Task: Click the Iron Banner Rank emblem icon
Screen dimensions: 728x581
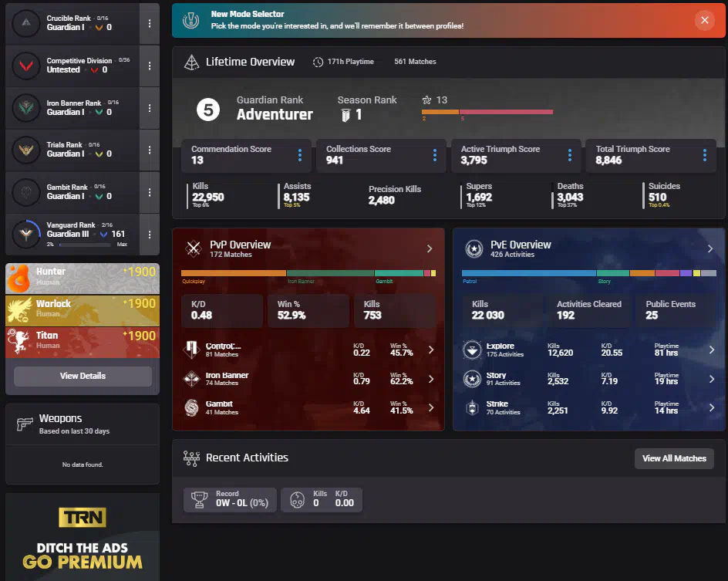Action: (26, 108)
